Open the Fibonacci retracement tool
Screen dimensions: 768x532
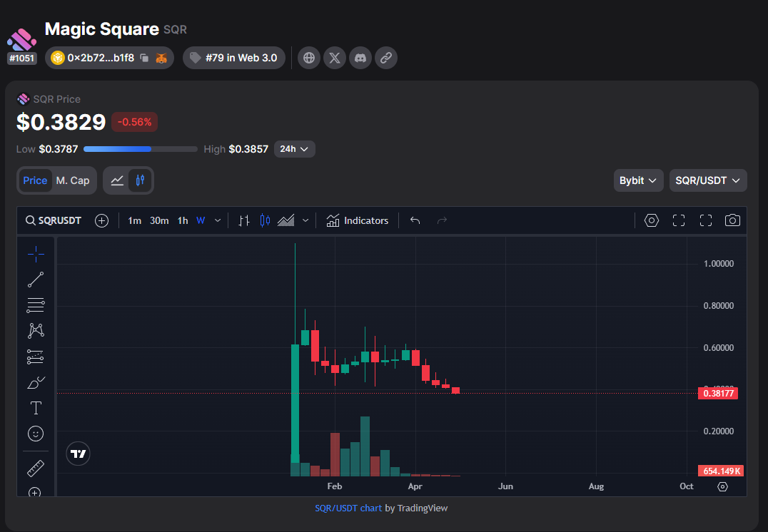[x=35, y=305]
